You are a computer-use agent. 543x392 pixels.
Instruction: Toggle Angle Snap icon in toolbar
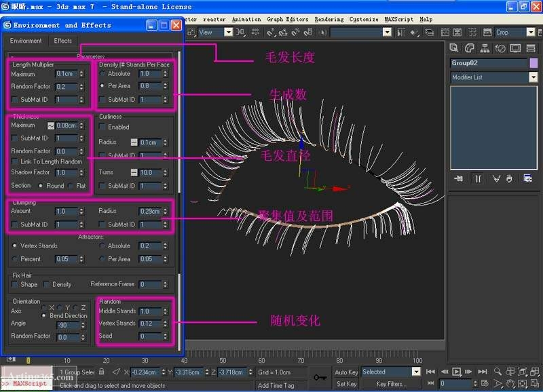click(283, 33)
